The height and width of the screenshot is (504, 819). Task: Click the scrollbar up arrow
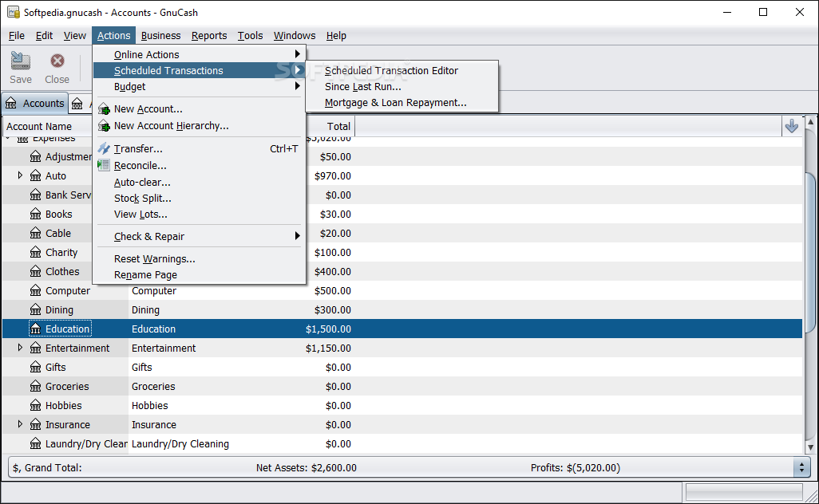[x=811, y=121]
